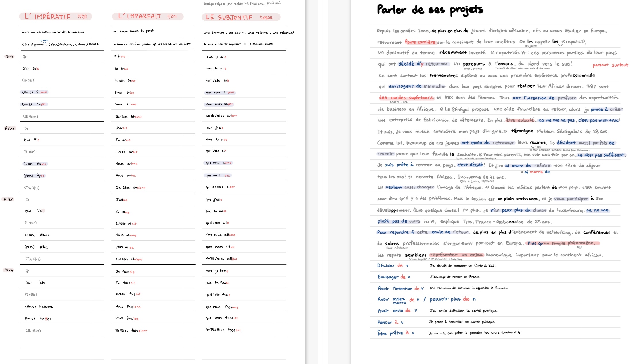Select the Être margin label
This screenshot has width=637, height=364.
click(x=9, y=56)
